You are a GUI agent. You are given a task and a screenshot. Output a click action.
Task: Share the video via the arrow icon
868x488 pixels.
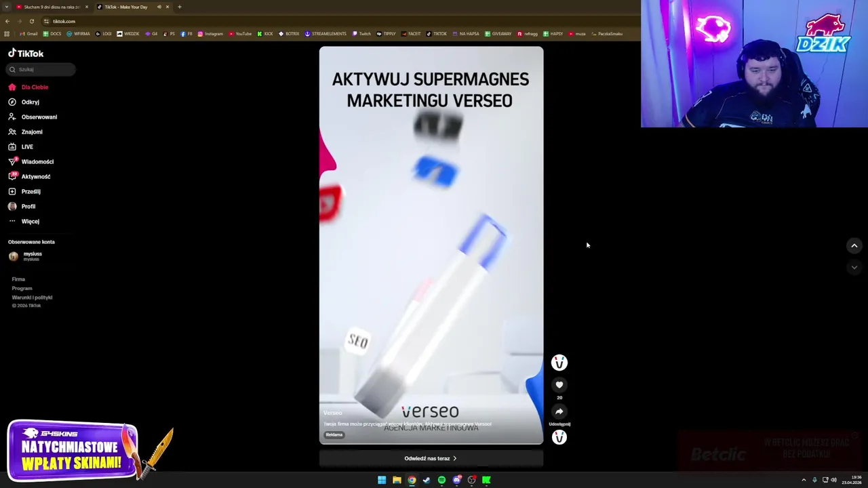[559, 411]
